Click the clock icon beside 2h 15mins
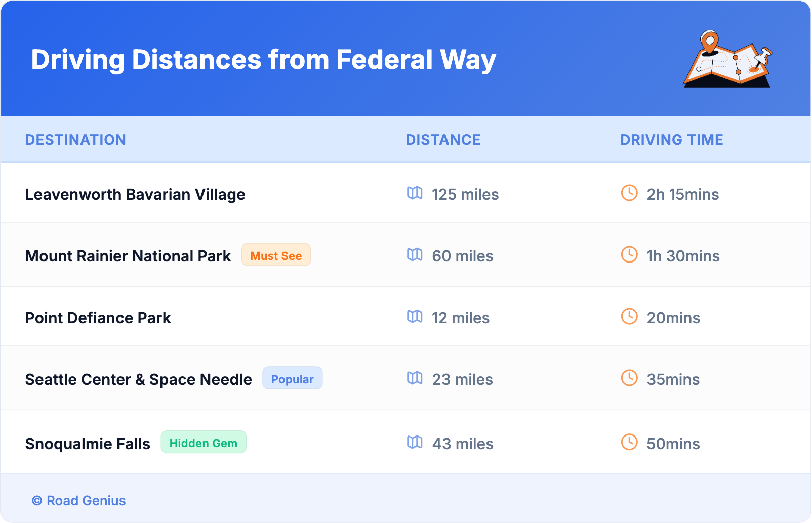Image resolution: width=812 pixels, height=523 pixels. coord(629,193)
